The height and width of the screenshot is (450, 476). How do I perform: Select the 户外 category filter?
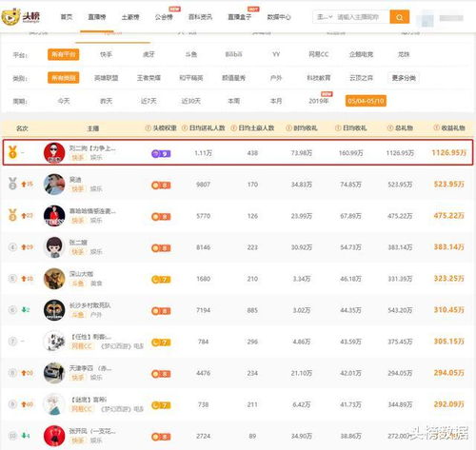click(276, 78)
